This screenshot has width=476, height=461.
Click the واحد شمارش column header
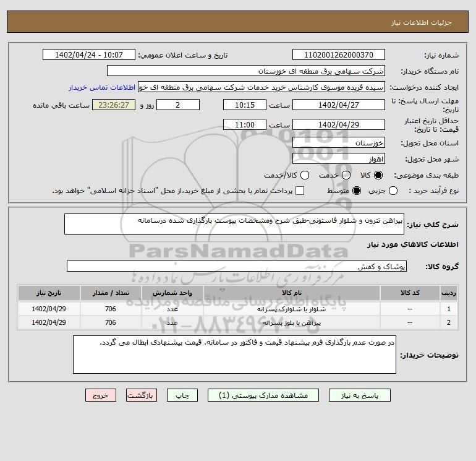tap(172, 293)
